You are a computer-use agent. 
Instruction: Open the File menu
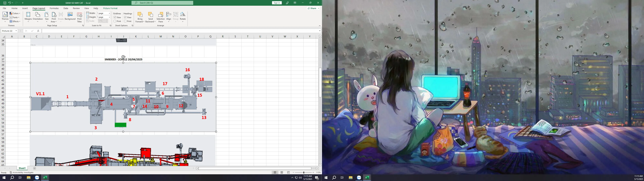point(5,8)
